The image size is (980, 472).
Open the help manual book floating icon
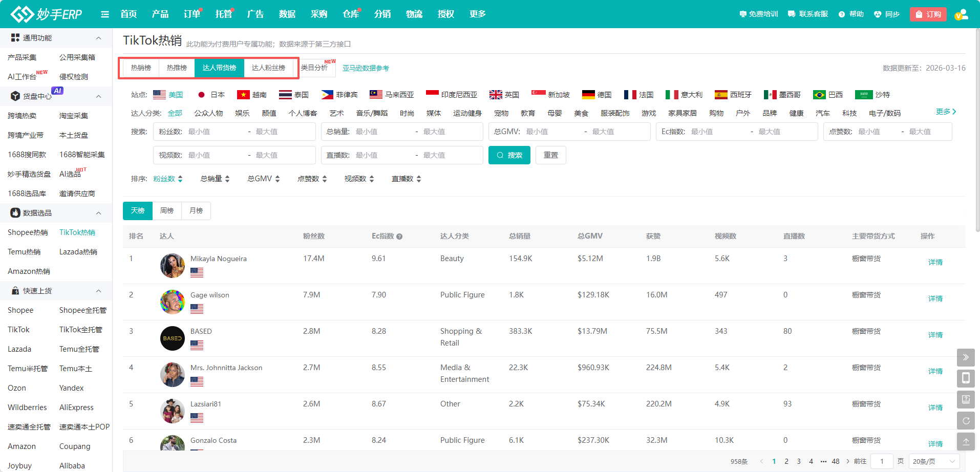966,399
